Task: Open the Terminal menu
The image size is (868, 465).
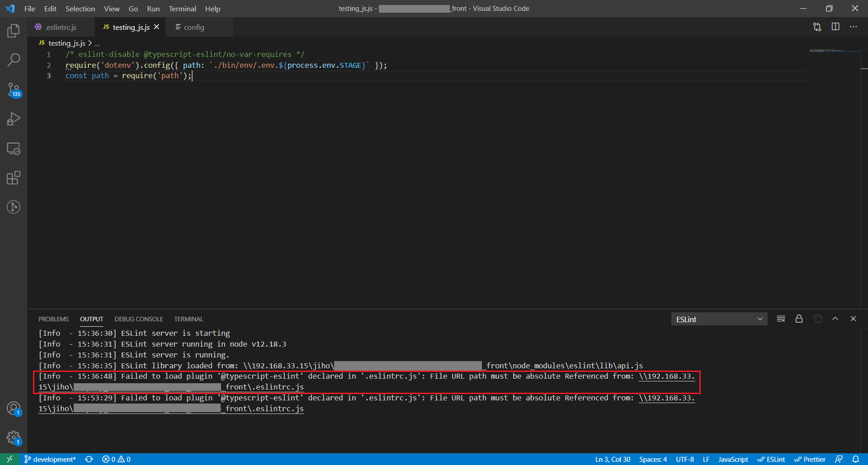Action: pyautogui.click(x=183, y=9)
